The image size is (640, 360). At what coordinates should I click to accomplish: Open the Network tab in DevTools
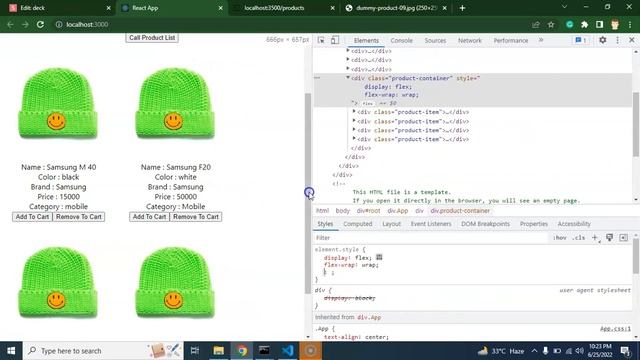pos(469,40)
